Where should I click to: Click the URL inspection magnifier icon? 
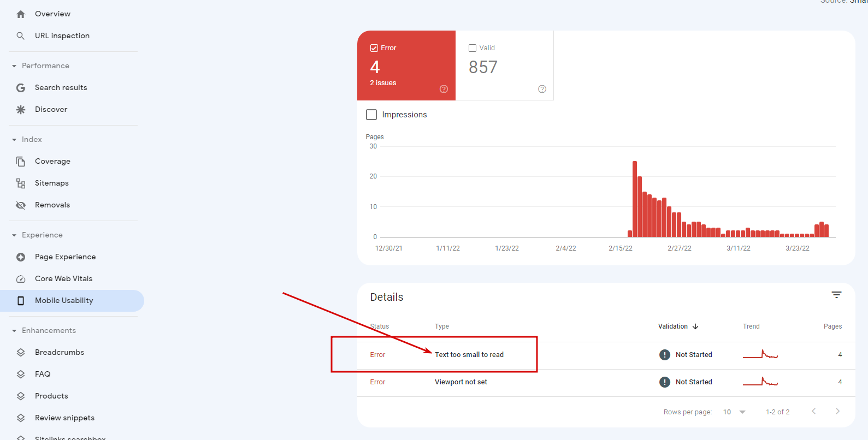[21, 36]
